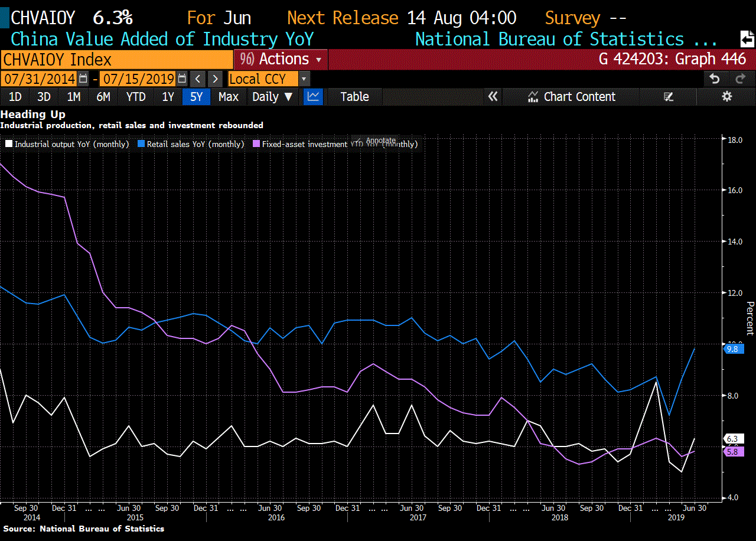Expand the Actions dropdown menu
This screenshot has height=541, width=756.
281,59
